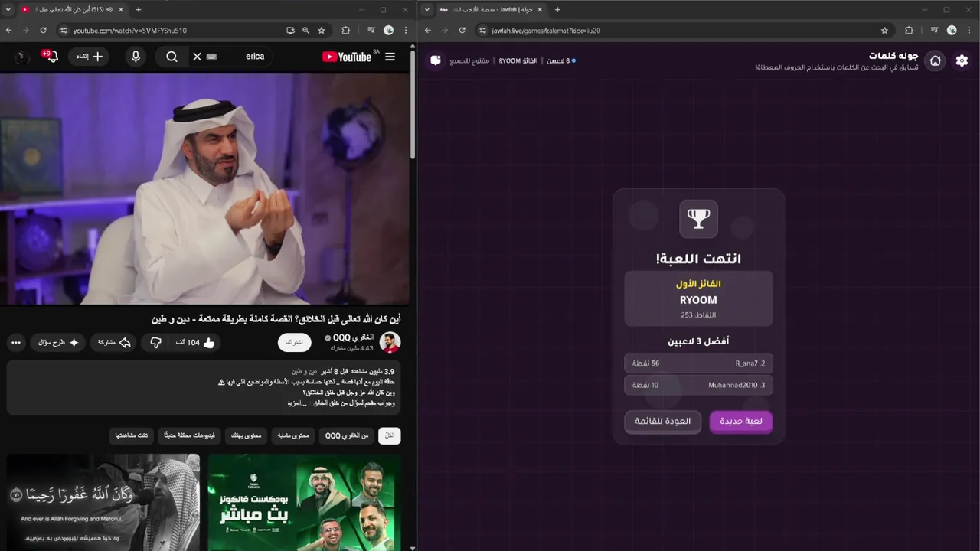The image size is (980, 551).
Task: Click the winner name RYOOM on card
Action: coord(698,300)
